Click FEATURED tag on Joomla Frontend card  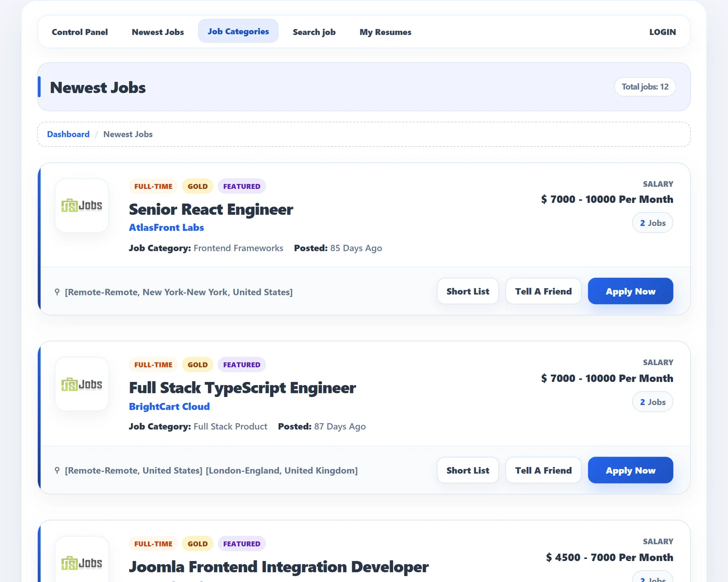[x=242, y=544]
